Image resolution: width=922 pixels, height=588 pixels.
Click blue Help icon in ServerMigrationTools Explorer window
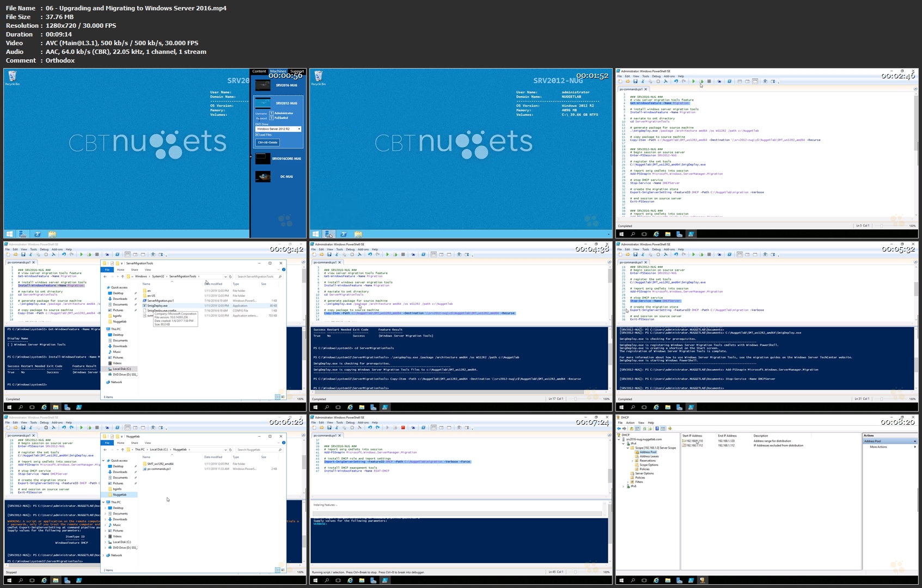(284, 269)
